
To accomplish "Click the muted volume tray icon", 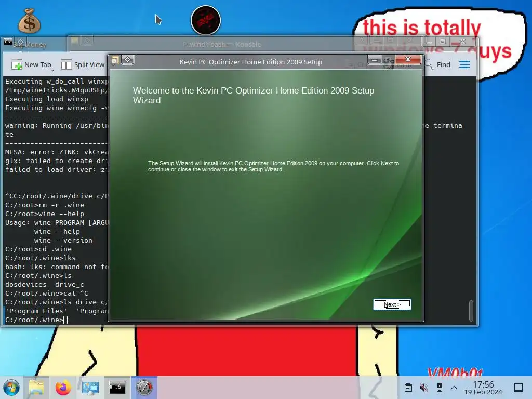I will tap(424, 388).
